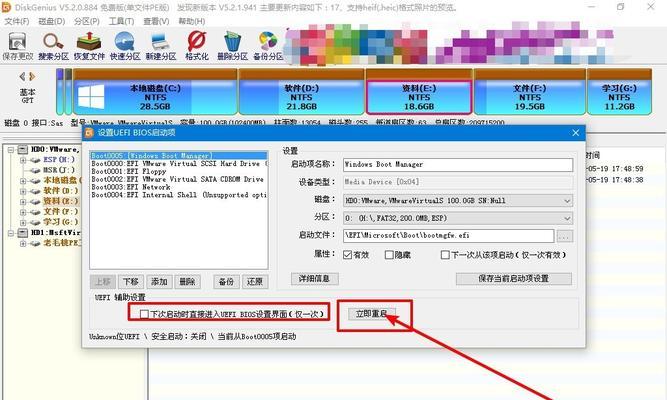Select the 学习(G:) 11.2GB partition block

[619, 92]
